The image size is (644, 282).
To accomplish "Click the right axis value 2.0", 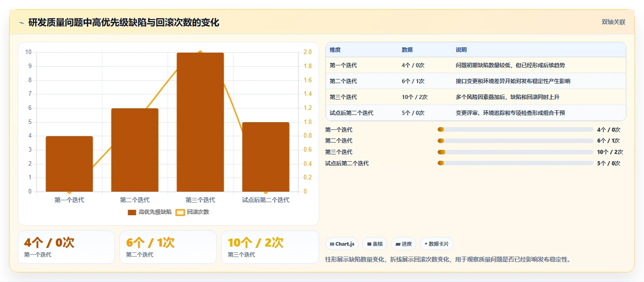I will click(307, 52).
